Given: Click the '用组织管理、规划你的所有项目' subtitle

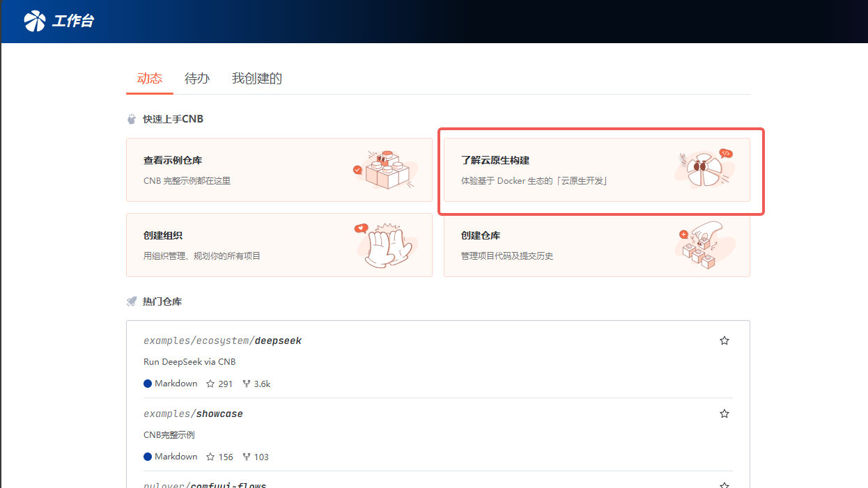Looking at the screenshot, I should (202, 256).
